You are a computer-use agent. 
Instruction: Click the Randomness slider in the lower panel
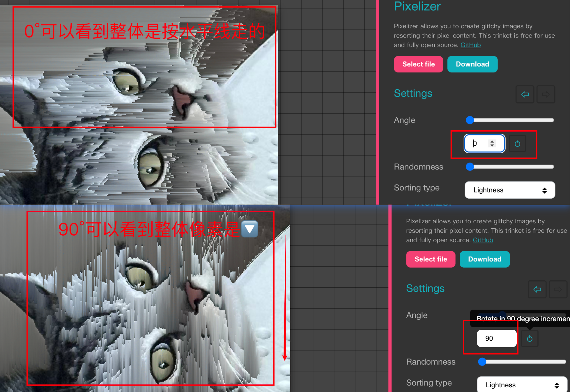(522, 362)
